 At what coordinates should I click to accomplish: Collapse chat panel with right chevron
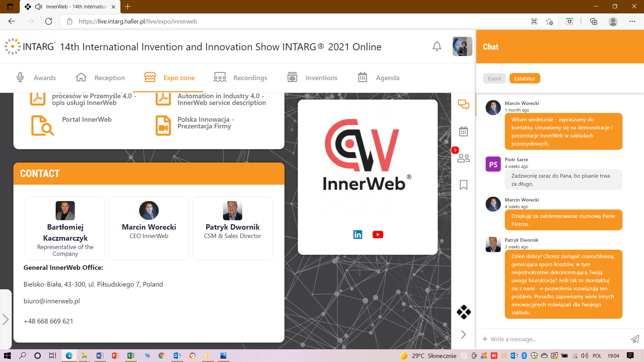click(464, 334)
